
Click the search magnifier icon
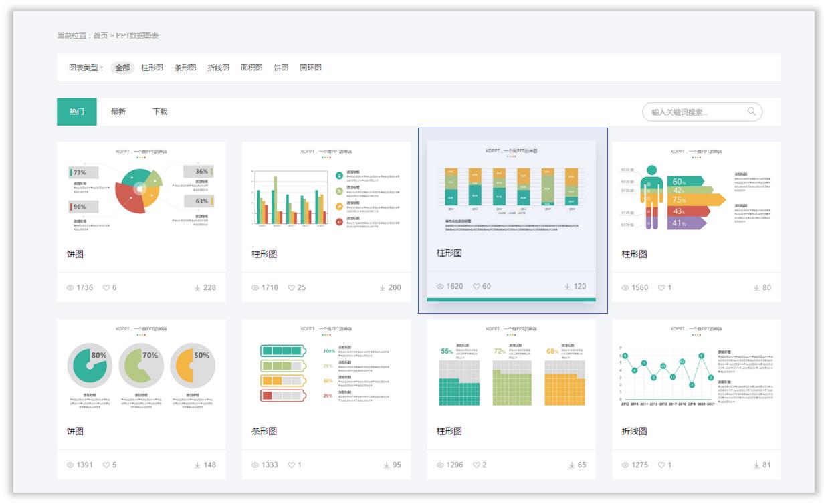752,112
